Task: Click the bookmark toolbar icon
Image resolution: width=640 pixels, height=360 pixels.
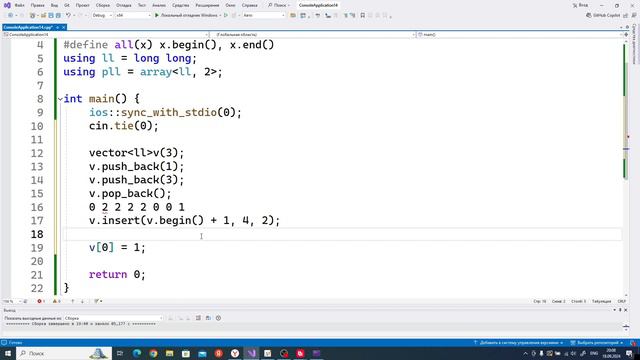Action: coord(362,15)
